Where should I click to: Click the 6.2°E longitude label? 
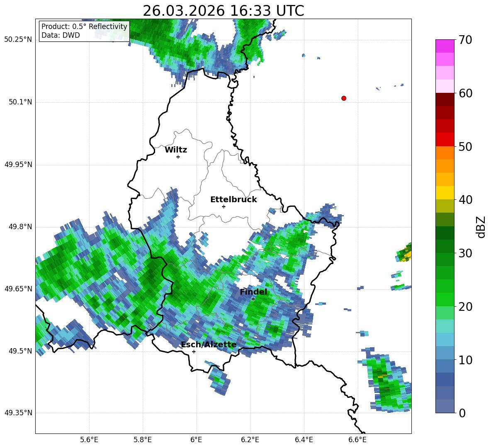(250, 440)
